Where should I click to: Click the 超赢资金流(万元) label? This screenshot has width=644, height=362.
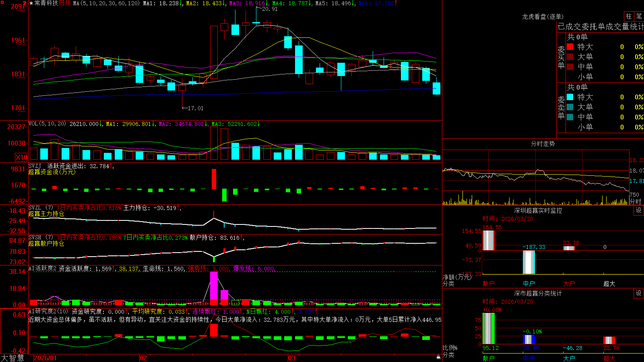[52, 172]
